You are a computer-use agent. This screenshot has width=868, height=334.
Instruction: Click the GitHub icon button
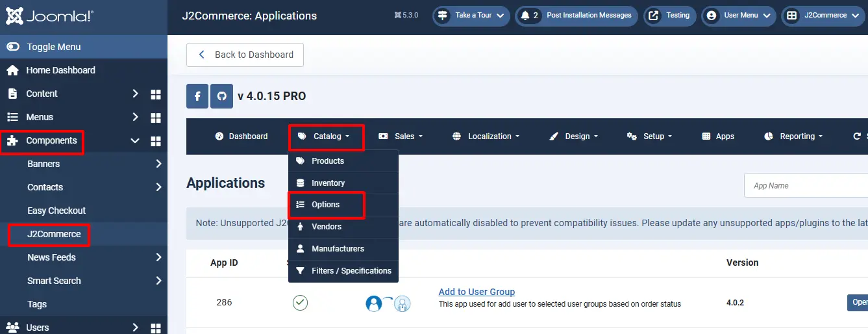click(x=222, y=96)
